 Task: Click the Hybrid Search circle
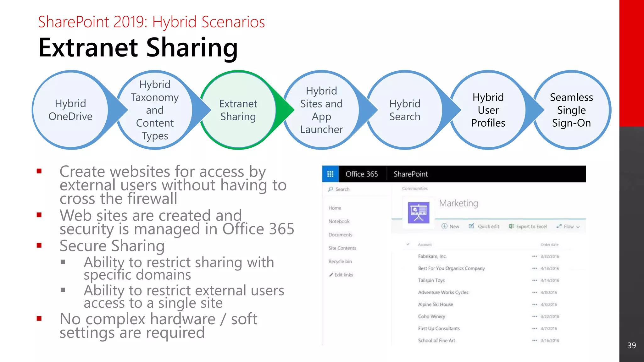point(405,110)
